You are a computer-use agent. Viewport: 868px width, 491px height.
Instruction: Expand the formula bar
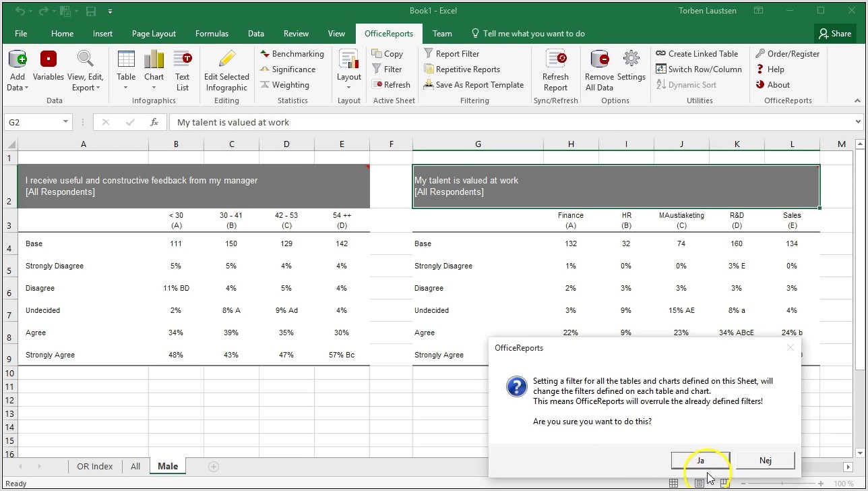point(858,122)
